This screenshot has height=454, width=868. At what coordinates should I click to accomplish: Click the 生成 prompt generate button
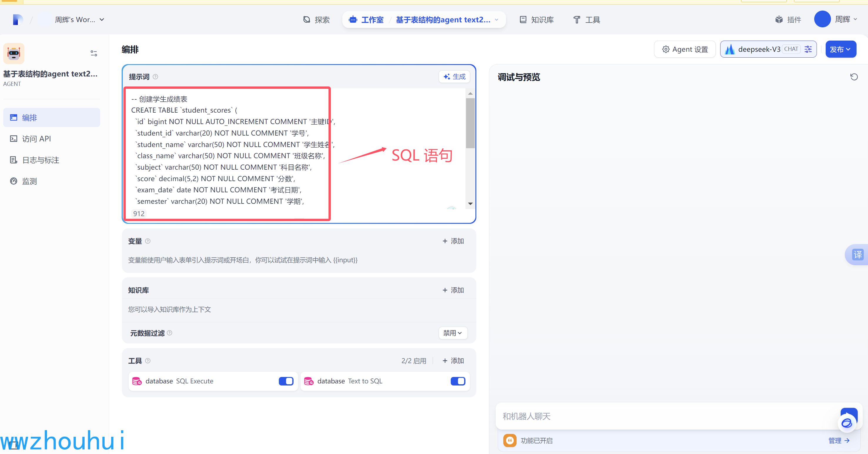pos(454,77)
